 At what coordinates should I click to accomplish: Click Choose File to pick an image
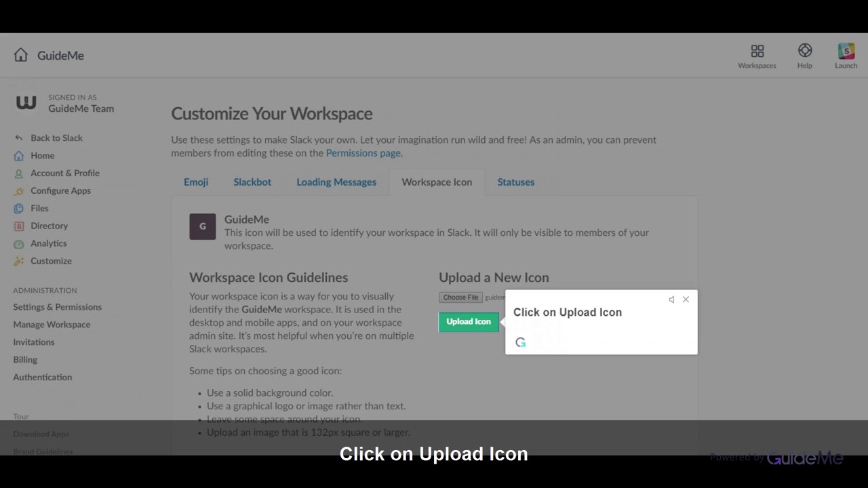pos(460,297)
